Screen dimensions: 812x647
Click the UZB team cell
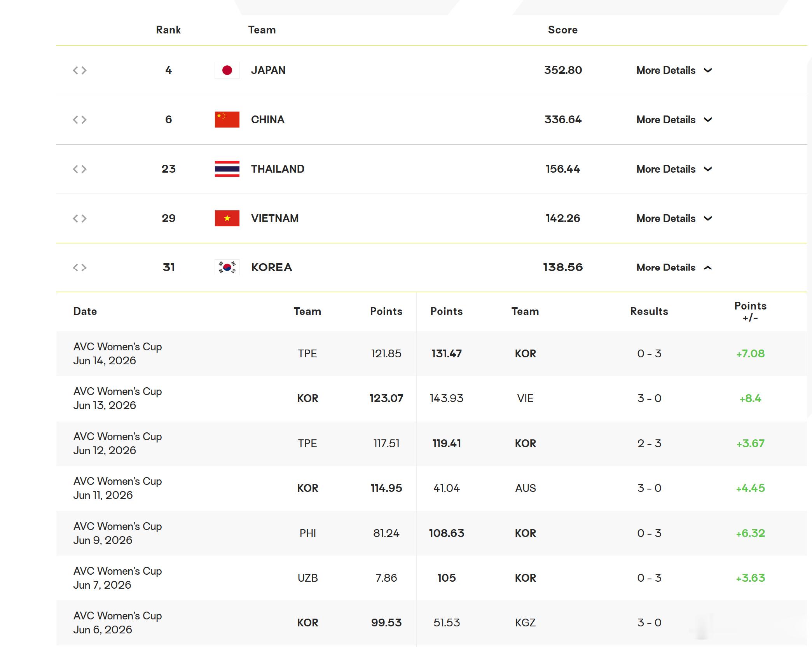coord(307,578)
